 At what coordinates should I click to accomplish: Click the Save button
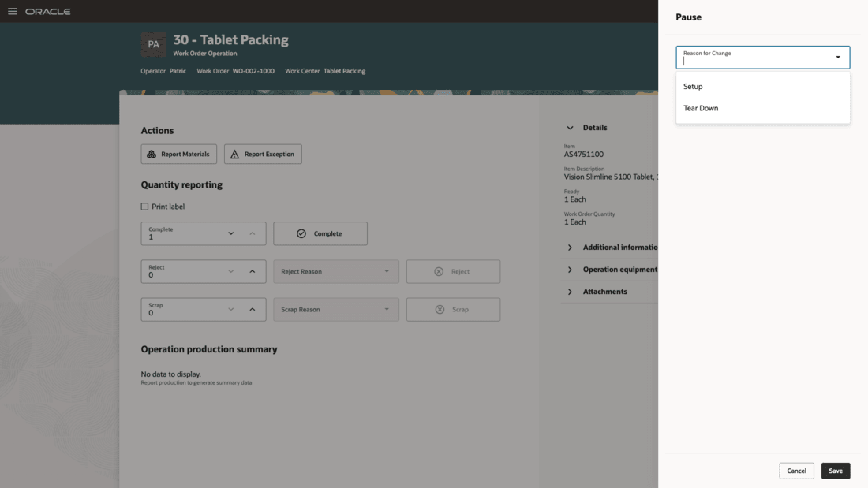pos(836,471)
